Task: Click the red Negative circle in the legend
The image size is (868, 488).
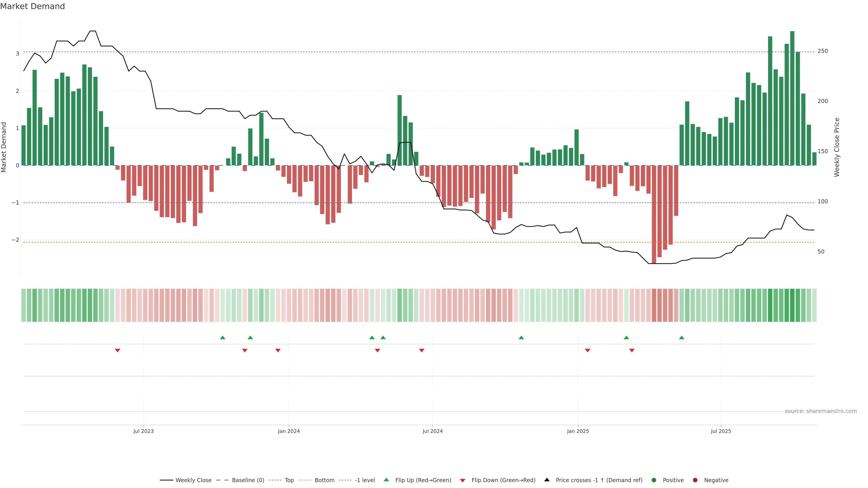Action: tap(695, 480)
